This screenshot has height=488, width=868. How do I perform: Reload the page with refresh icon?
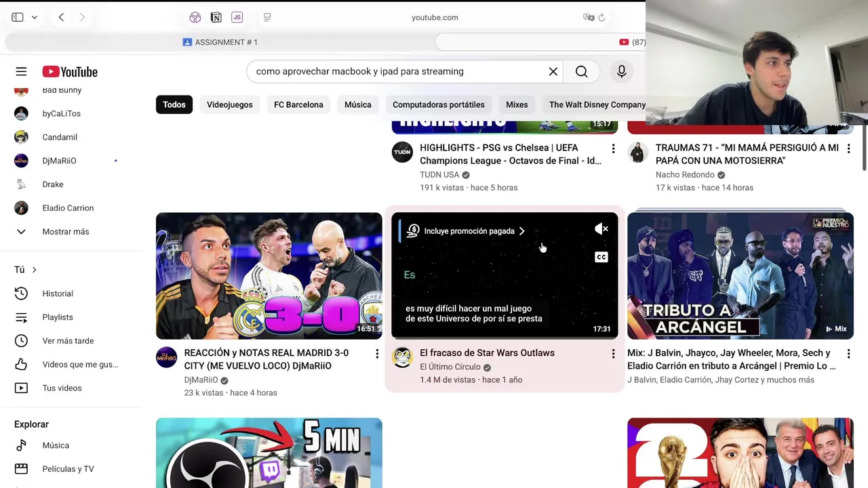(x=601, y=17)
